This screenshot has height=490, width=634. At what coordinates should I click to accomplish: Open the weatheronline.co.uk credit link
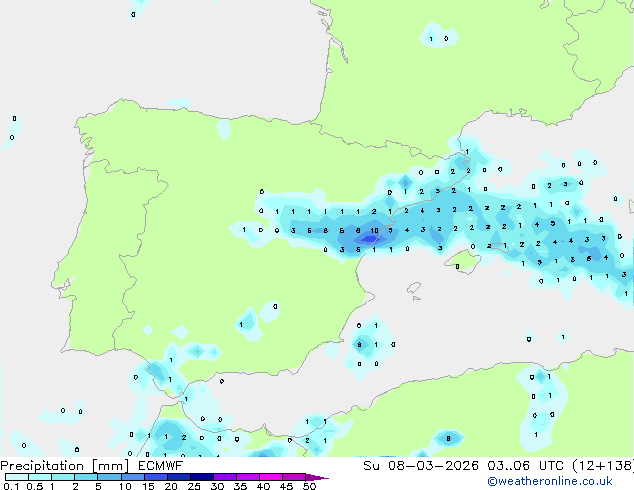[550, 481]
